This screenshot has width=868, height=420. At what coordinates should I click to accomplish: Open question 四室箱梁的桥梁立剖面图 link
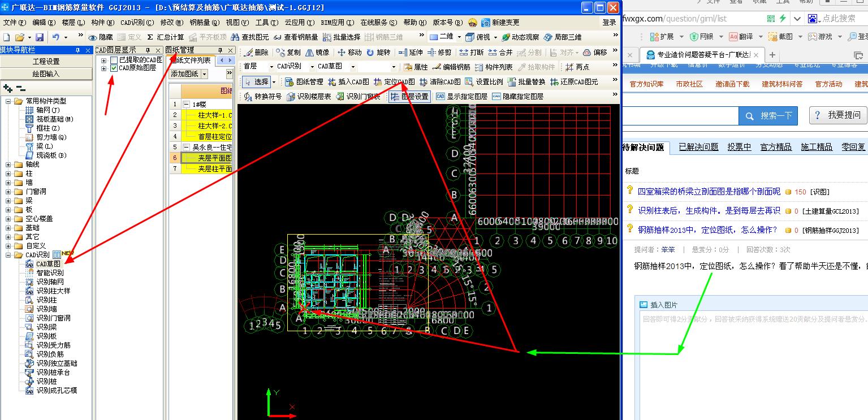click(x=709, y=192)
